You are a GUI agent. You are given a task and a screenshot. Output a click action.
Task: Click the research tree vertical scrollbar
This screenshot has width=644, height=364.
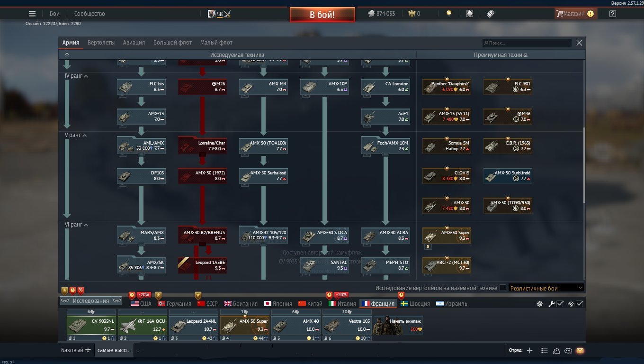[x=584, y=164]
